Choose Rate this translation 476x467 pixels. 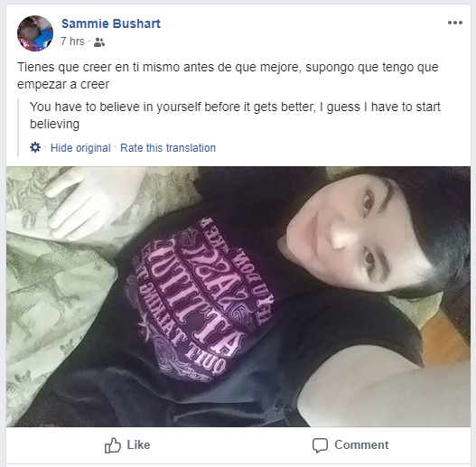click(x=168, y=148)
